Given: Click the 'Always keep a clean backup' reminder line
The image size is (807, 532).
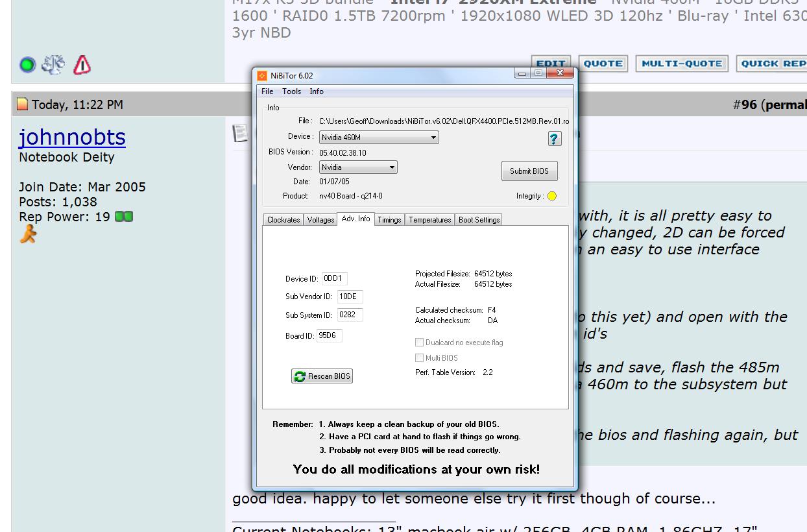Looking at the screenshot, I should [x=409, y=424].
